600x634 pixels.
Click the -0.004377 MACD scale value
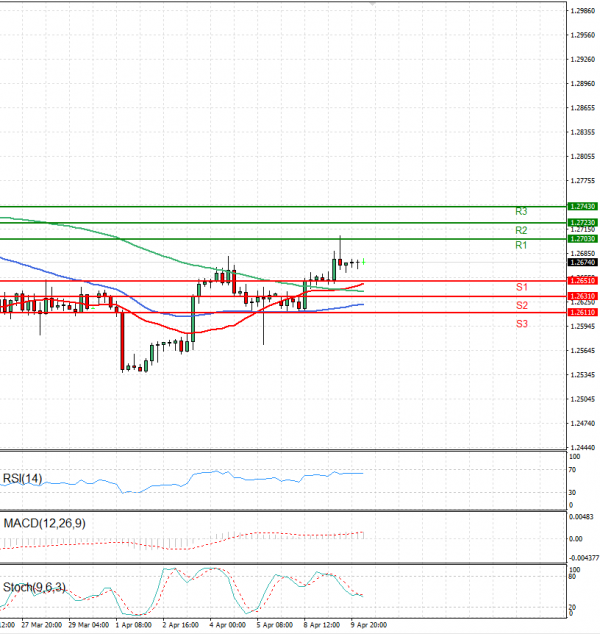click(584, 558)
